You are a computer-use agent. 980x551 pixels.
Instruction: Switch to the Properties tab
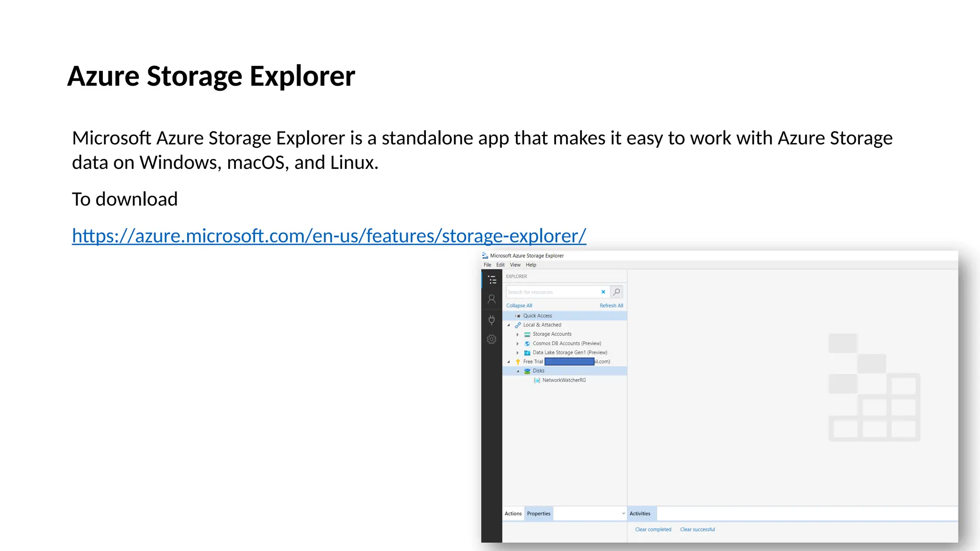[x=539, y=514]
